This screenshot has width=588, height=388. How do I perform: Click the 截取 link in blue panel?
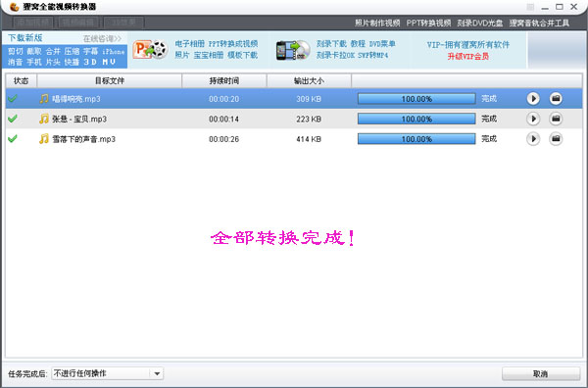[x=34, y=51]
